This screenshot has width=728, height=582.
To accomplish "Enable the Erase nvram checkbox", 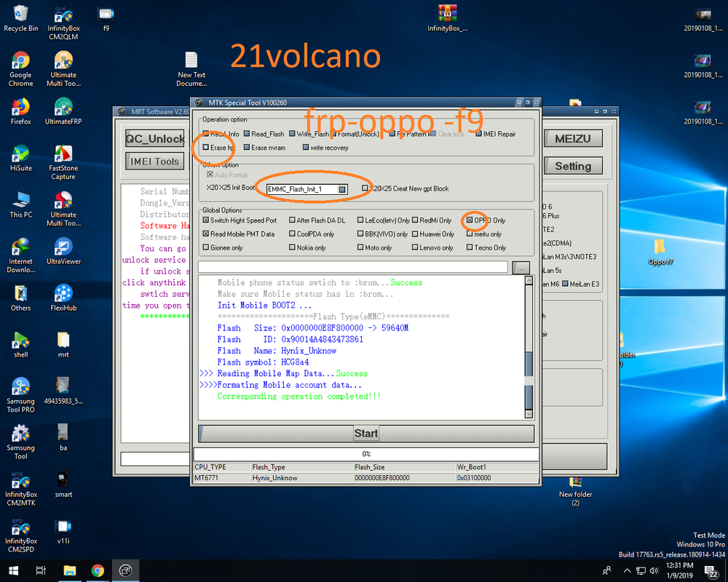I will [x=247, y=147].
